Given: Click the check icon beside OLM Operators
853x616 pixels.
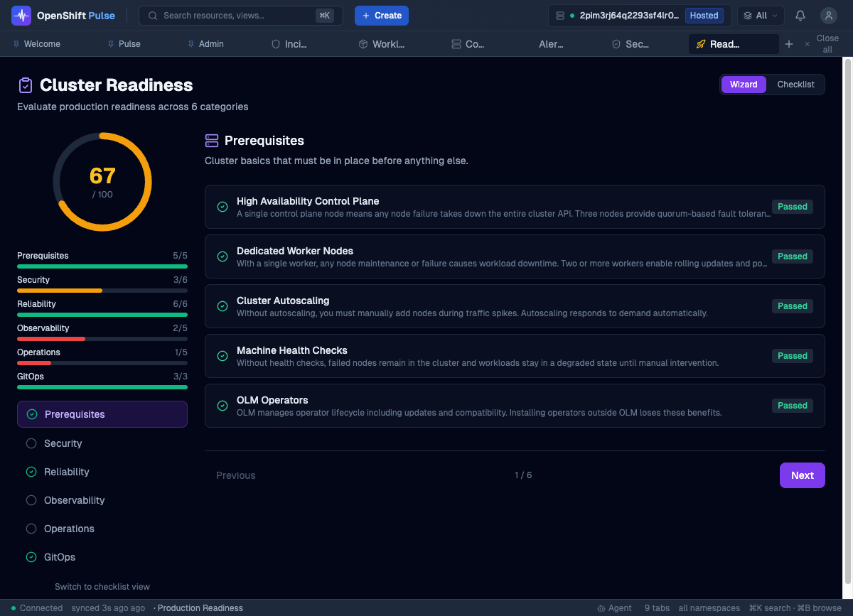Looking at the screenshot, I should pos(222,406).
